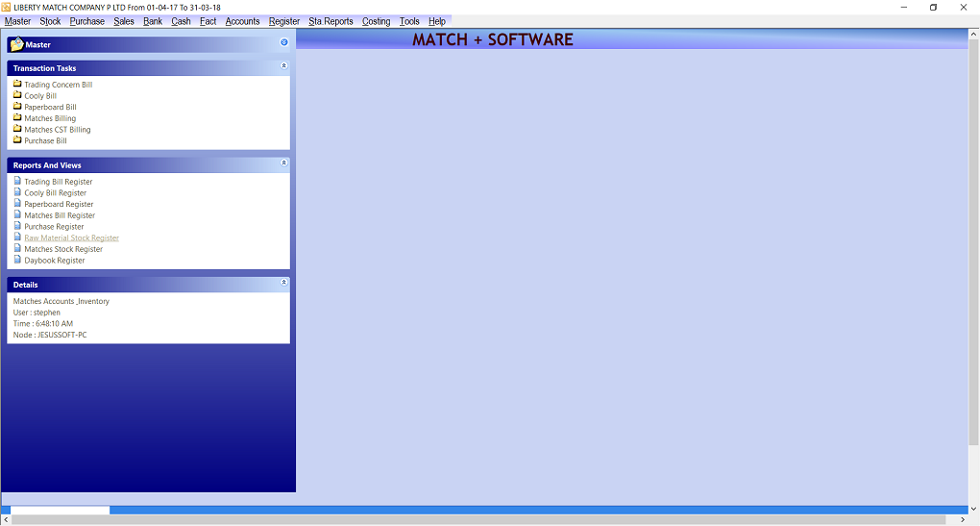This screenshot has width=980, height=526.
Task: Click the Cooly Bill Register document icon
Action: point(17,192)
